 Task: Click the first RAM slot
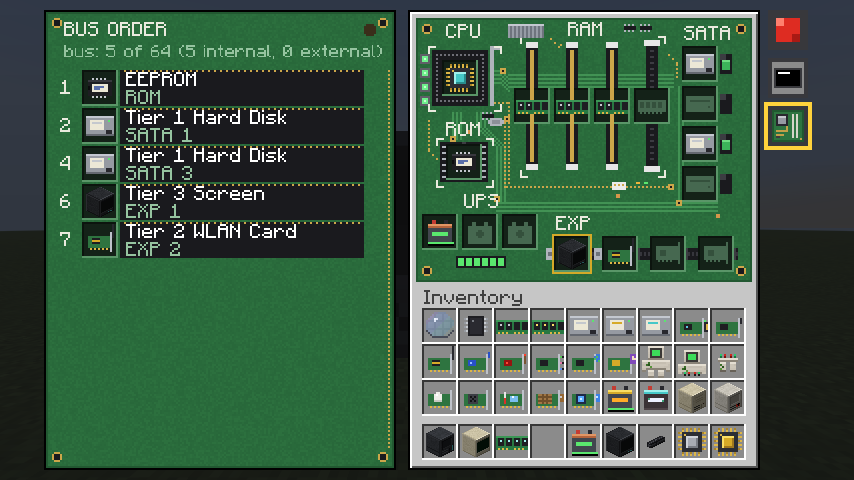pos(532,106)
